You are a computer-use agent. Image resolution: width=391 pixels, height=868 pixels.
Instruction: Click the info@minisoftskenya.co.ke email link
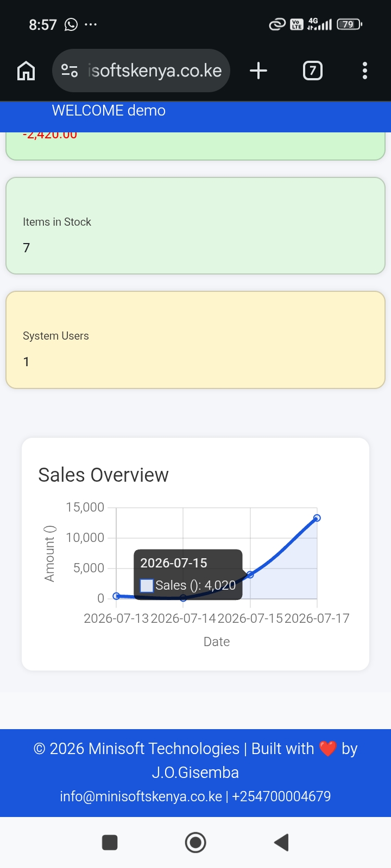click(141, 796)
